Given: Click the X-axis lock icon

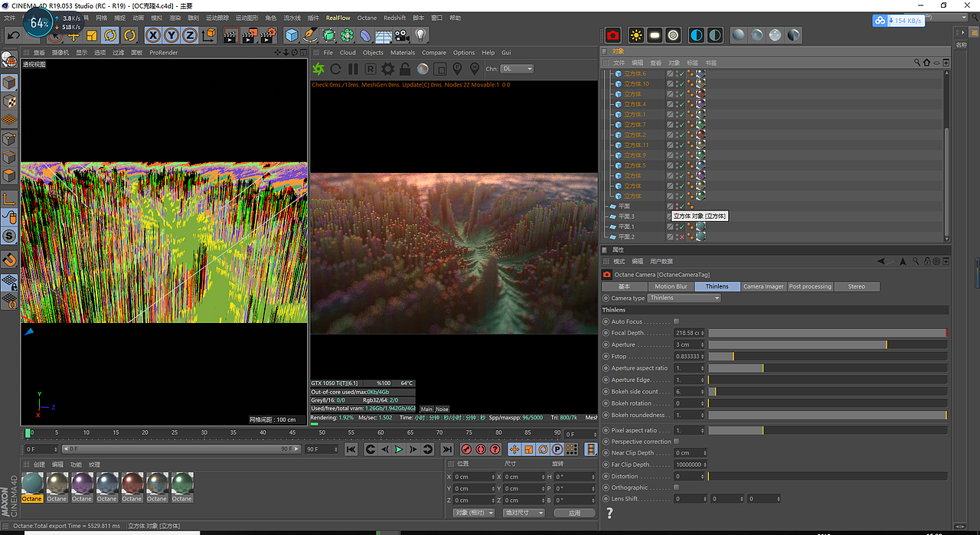Looking at the screenshot, I should (x=153, y=35).
